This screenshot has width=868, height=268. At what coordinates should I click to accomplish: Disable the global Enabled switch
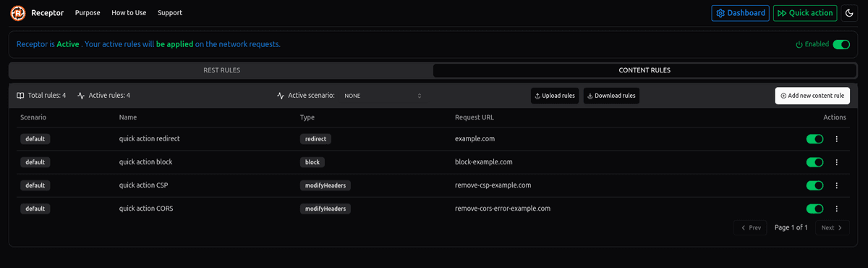tap(841, 44)
